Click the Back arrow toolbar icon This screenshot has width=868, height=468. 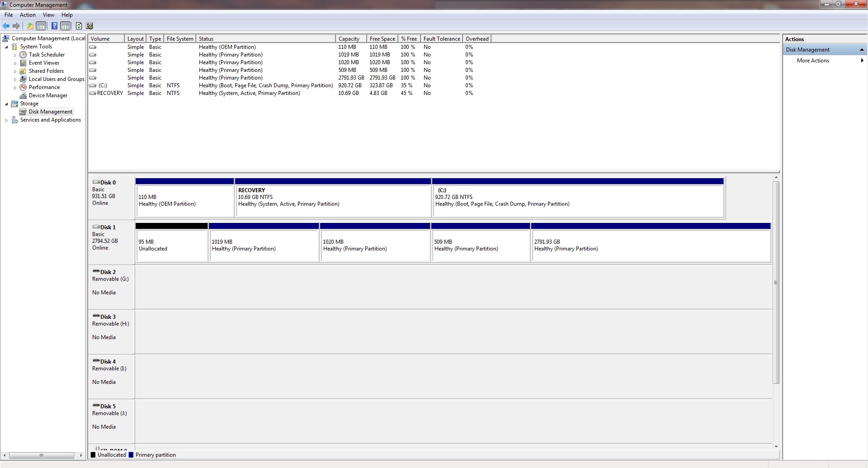(6, 26)
